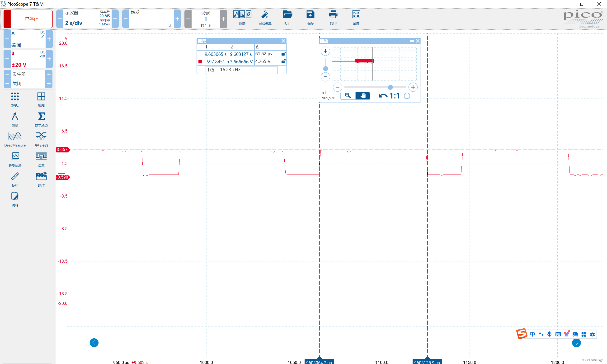Close the Zoom panel
The image size is (607, 364).
pyautogui.click(x=418, y=41)
